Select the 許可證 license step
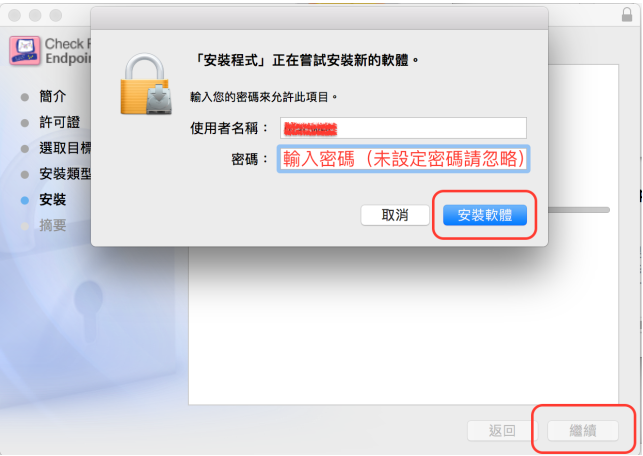Viewport: 643px width, 456px height. tap(59, 122)
